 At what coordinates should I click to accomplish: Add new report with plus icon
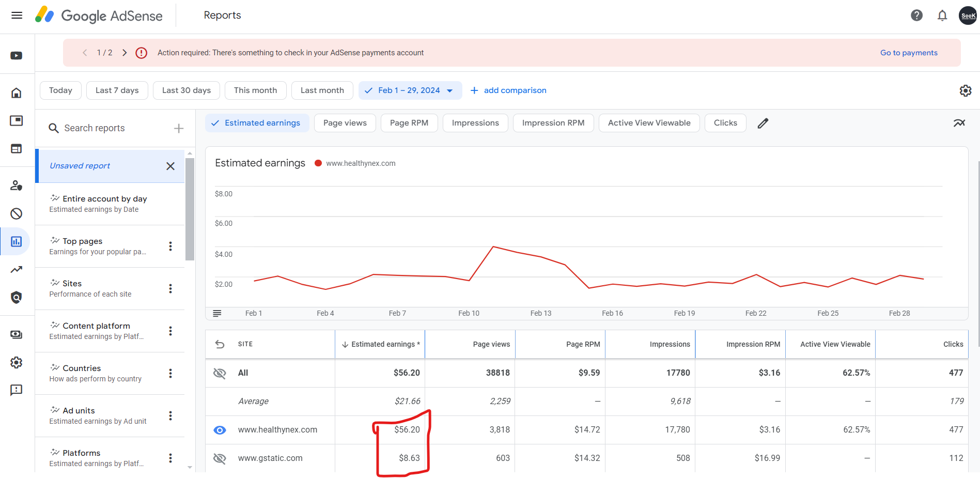(179, 128)
